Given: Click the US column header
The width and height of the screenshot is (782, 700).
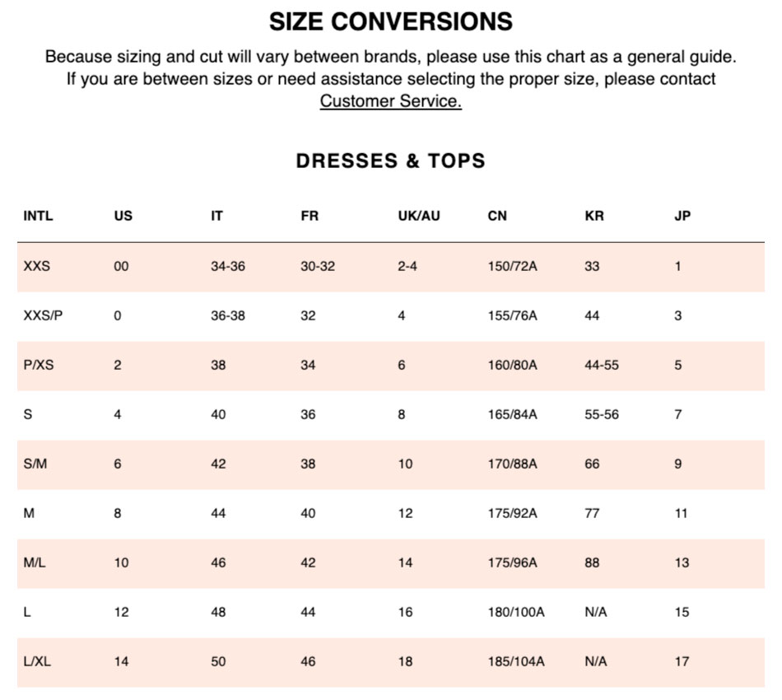Looking at the screenshot, I should click(123, 216).
